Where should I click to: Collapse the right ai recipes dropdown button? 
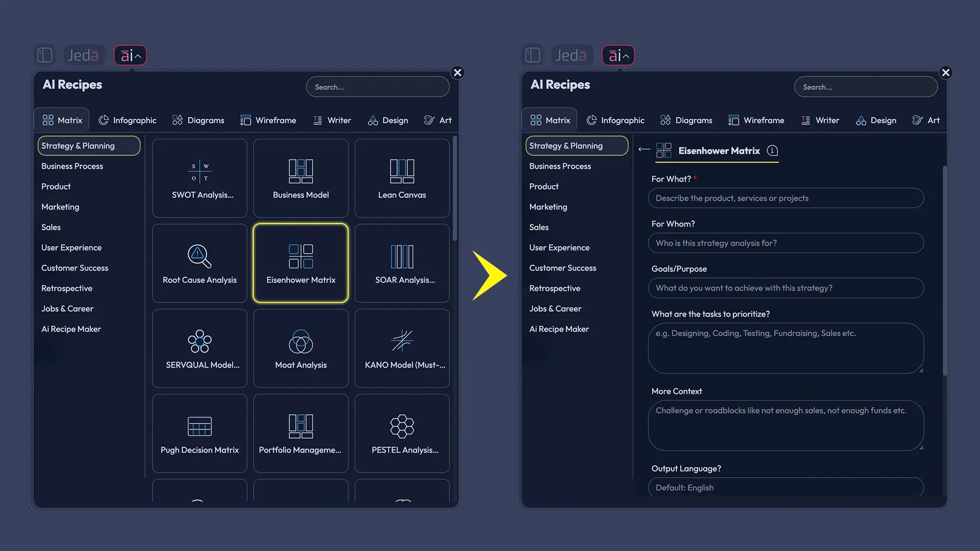point(618,55)
